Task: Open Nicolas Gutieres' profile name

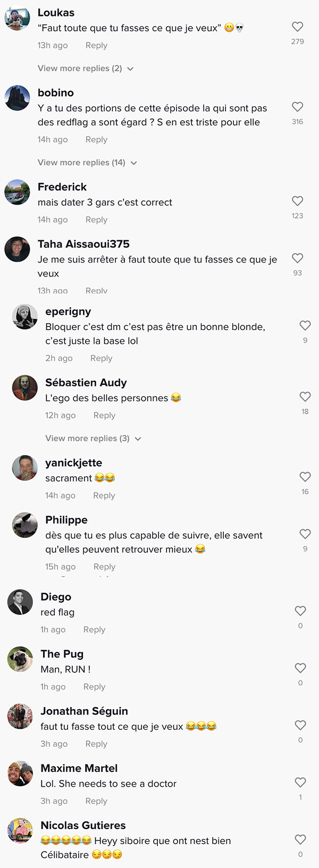Action: click(83, 825)
